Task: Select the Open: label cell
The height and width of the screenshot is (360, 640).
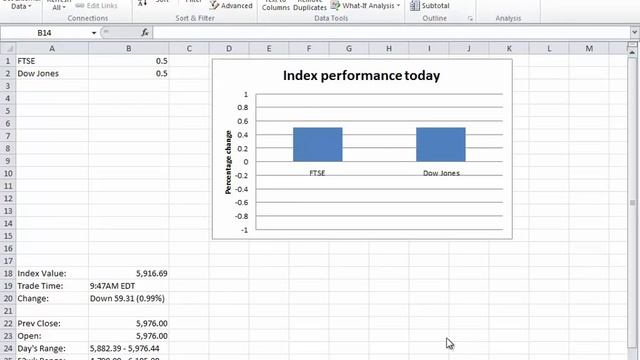Action: click(52, 336)
